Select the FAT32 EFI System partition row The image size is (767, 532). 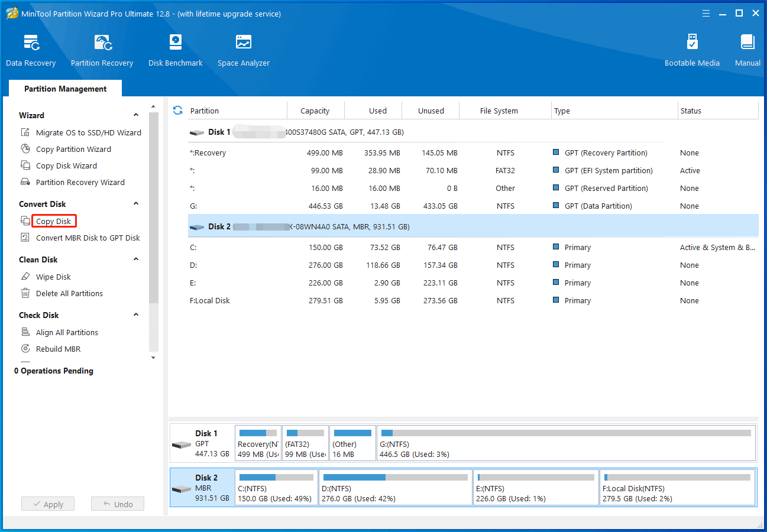[473, 170]
